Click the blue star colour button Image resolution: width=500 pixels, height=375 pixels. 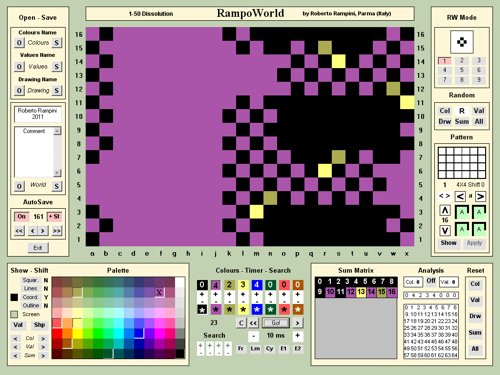click(256, 309)
